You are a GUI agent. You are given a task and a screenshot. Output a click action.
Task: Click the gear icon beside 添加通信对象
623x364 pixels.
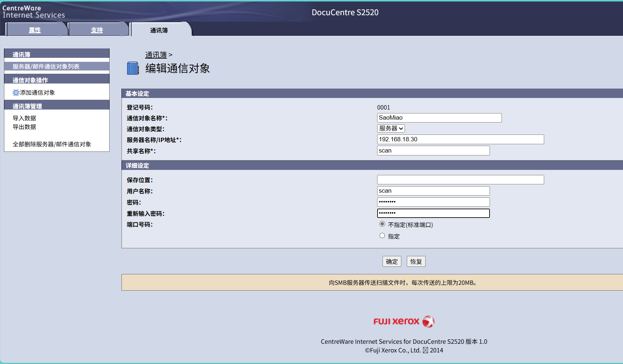coord(16,93)
